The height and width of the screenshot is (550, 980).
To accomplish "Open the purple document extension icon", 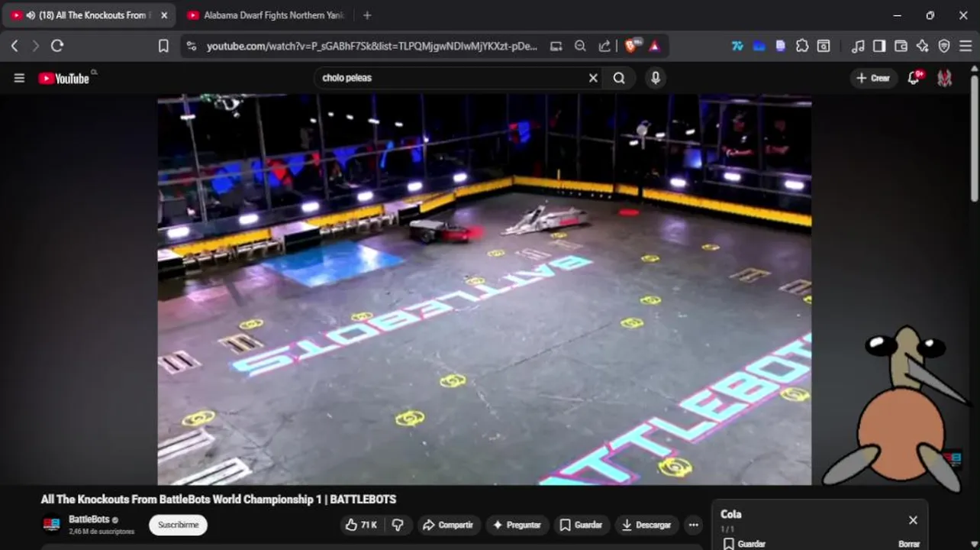I will coord(780,46).
